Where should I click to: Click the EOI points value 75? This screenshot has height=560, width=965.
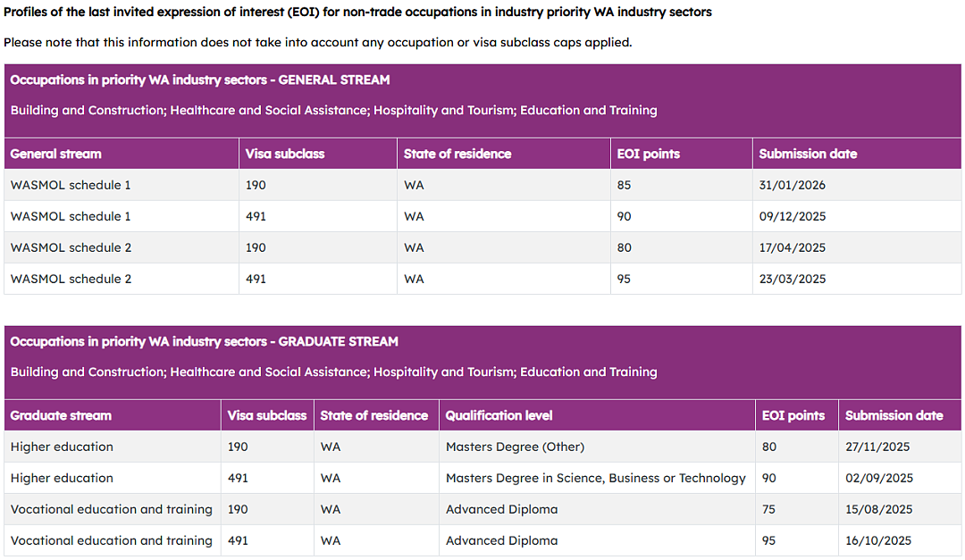pyautogui.click(x=796, y=510)
